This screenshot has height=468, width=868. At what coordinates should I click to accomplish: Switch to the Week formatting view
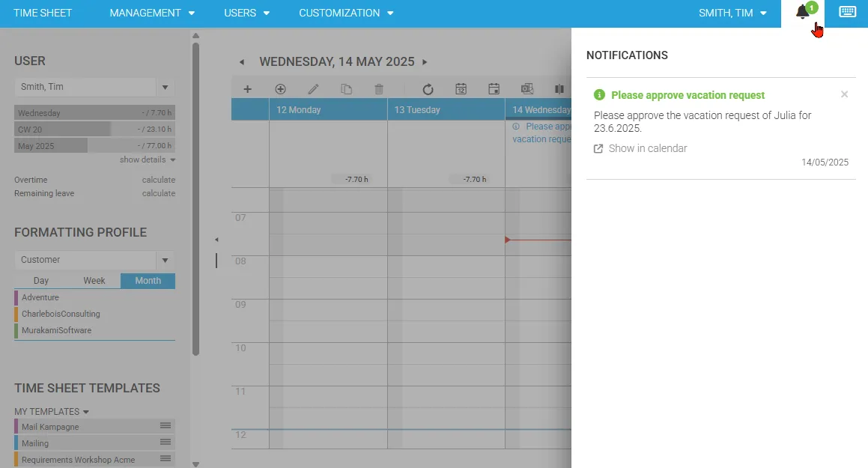click(94, 281)
